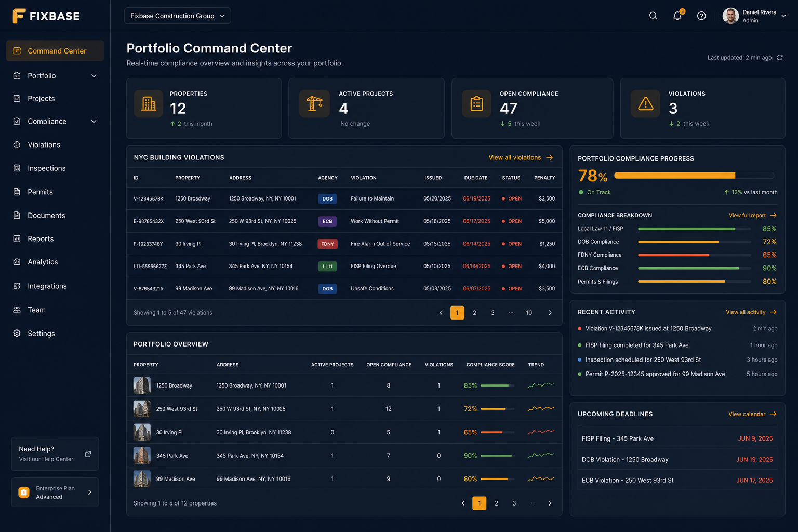Click the Help Center external link icon
798x532 pixels.
[88, 454]
